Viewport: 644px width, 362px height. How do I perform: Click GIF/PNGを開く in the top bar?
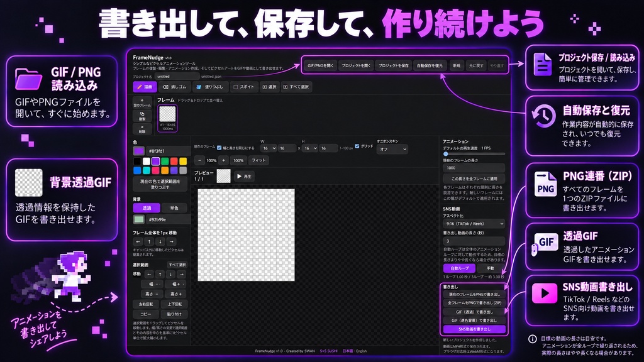(x=320, y=65)
